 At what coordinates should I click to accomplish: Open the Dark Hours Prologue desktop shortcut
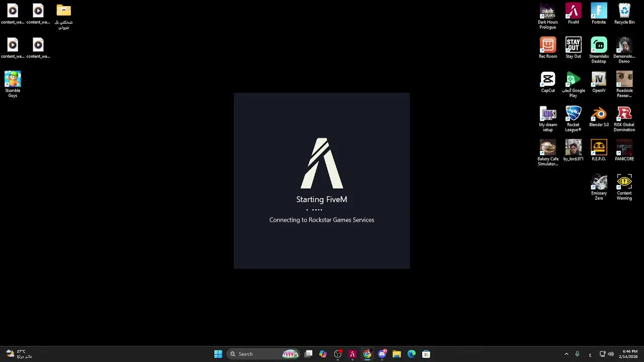tap(547, 16)
